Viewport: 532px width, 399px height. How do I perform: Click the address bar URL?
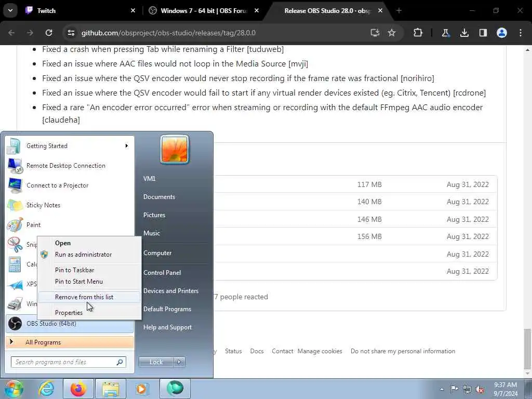point(168,33)
